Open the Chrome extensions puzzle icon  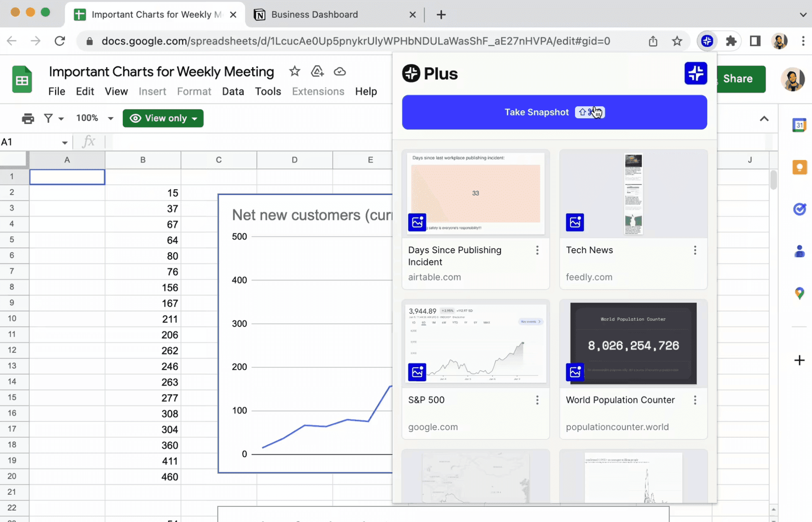coord(731,41)
